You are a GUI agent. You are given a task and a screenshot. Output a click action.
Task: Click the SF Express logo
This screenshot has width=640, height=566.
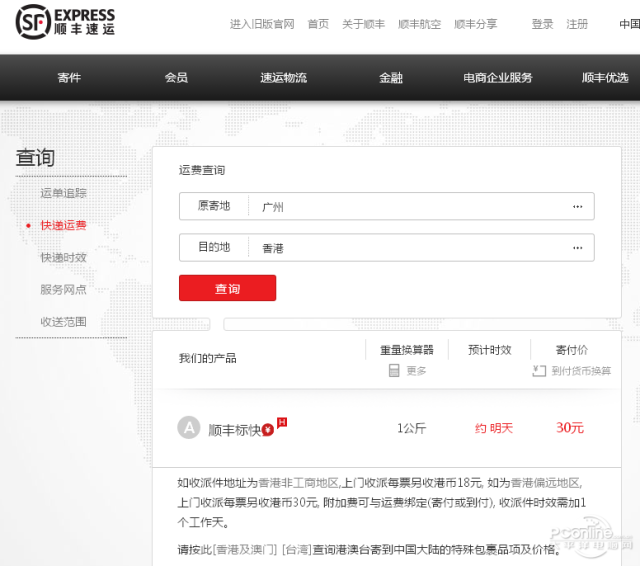point(65,22)
